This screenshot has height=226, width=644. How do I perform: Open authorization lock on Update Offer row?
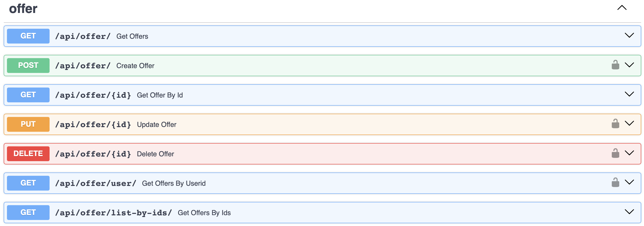(x=615, y=124)
